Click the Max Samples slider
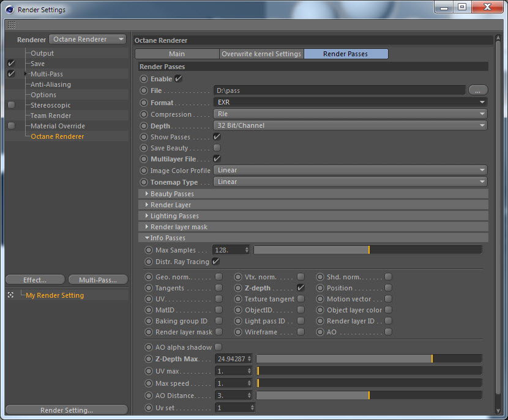The image size is (508, 420). pyautogui.click(x=368, y=250)
